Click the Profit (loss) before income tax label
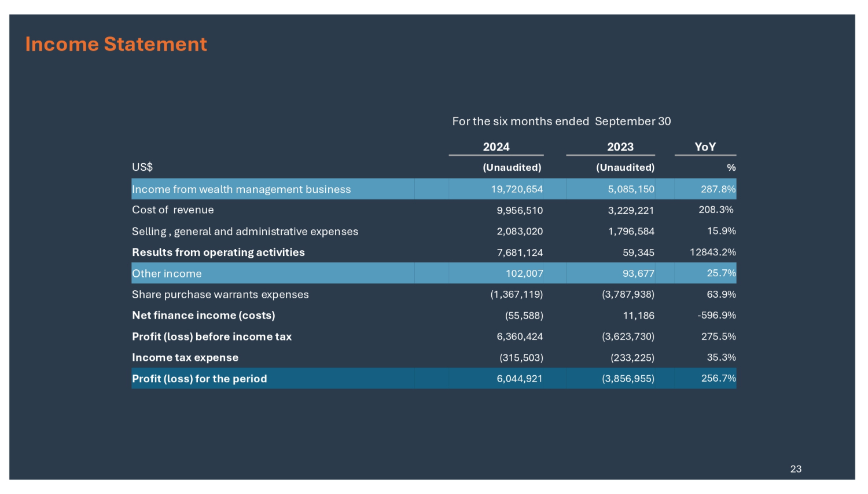 (x=212, y=337)
